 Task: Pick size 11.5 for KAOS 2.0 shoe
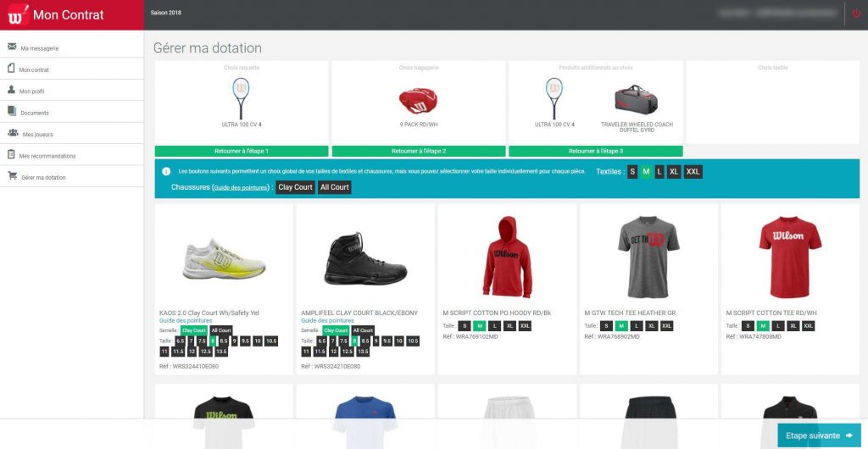click(178, 352)
